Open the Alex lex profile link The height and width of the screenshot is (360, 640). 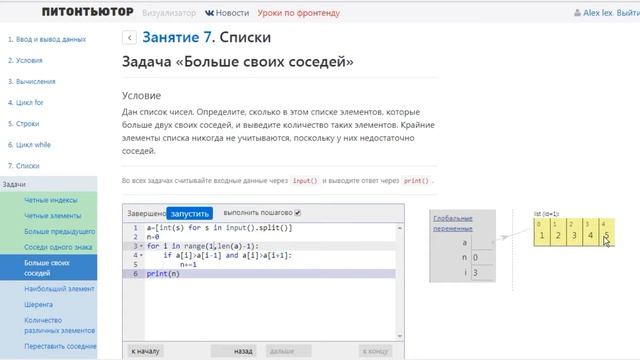pyautogui.click(x=598, y=13)
